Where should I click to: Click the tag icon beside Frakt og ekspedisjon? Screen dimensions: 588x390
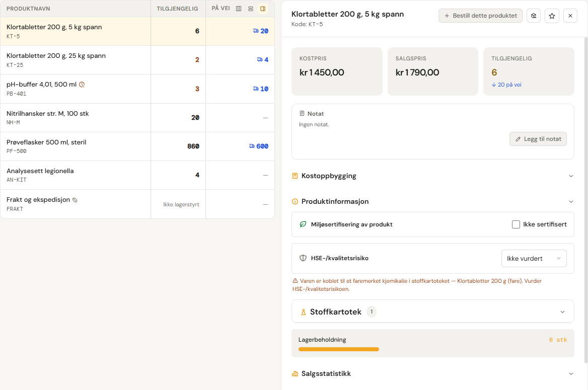pos(75,200)
